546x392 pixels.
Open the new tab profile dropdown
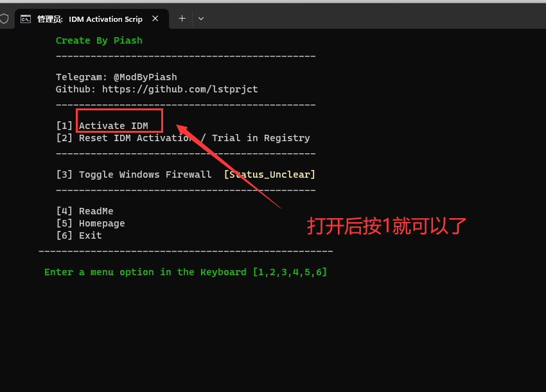(201, 19)
